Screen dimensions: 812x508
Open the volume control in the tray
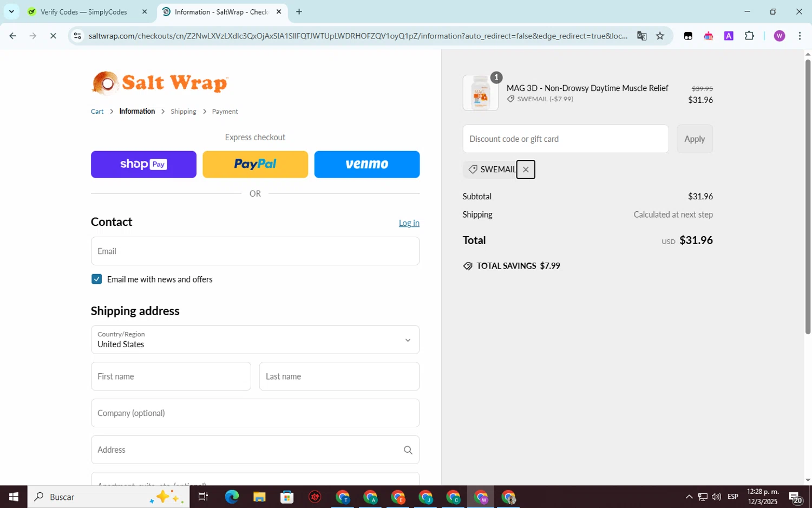tap(716, 497)
